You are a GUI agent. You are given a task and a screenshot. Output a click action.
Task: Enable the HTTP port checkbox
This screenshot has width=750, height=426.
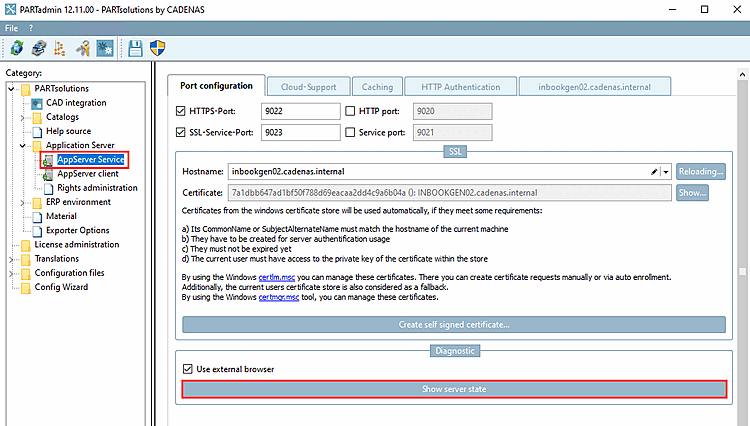pyautogui.click(x=350, y=111)
